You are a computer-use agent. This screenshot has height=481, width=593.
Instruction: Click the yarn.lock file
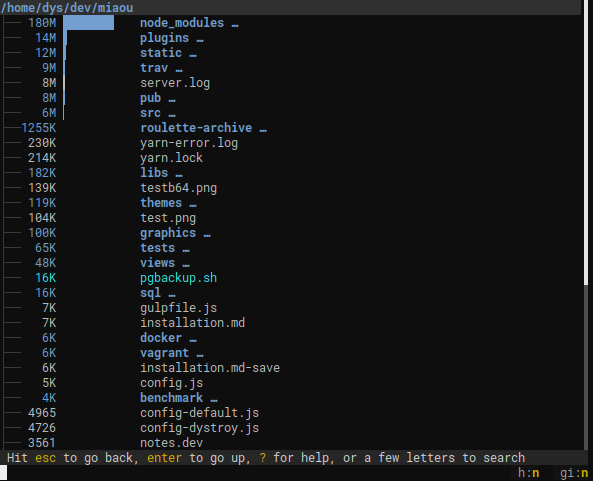coord(171,158)
